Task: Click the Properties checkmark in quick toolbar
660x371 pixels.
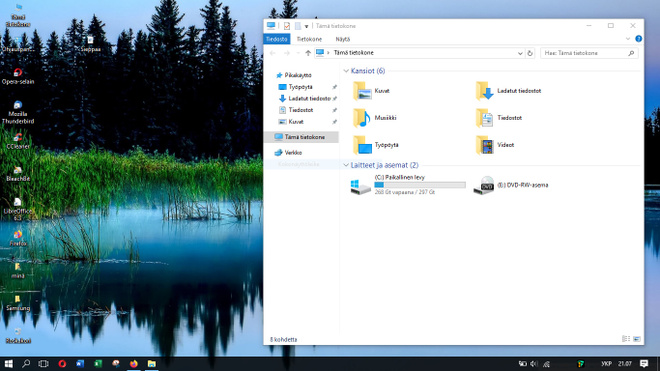Action: pos(287,26)
